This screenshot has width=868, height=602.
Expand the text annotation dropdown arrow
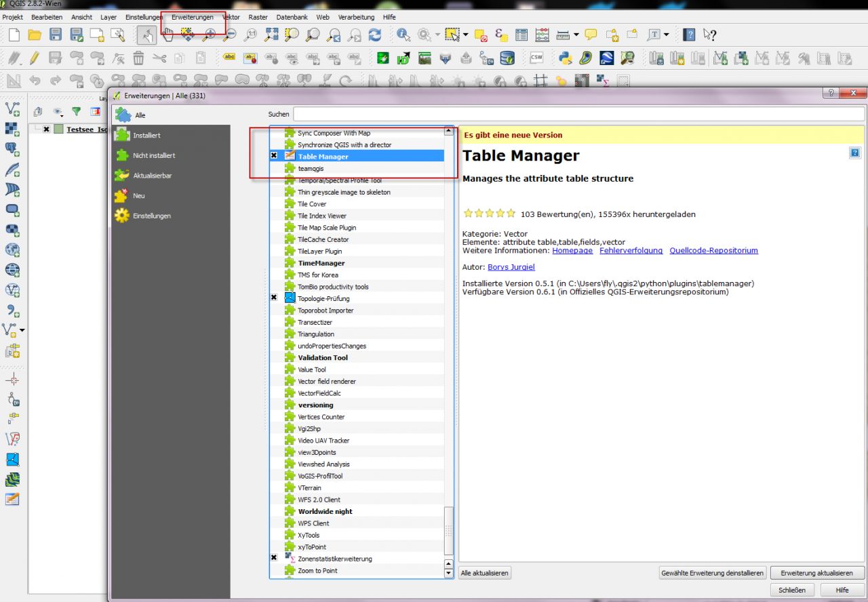(x=667, y=35)
